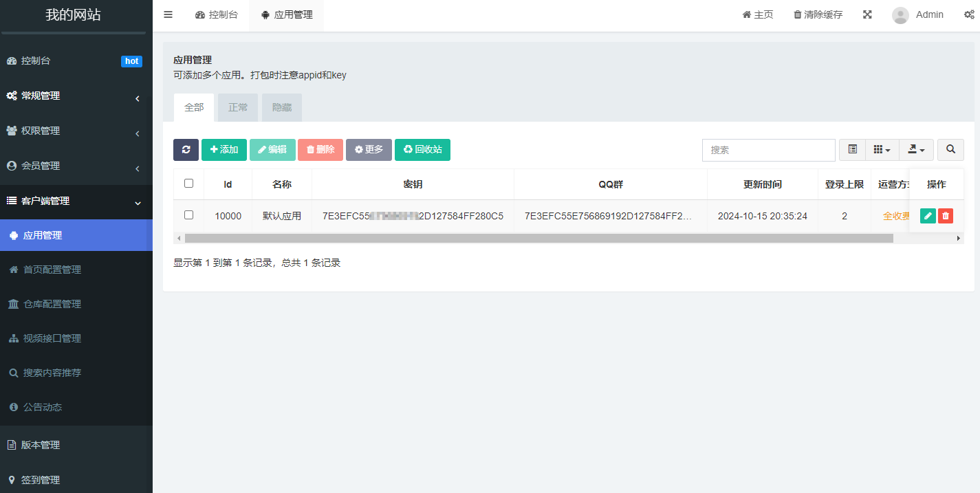Click inside the 搜索 search input field
Image resolution: width=980 pixels, height=493 pixels.
(768, 149)
